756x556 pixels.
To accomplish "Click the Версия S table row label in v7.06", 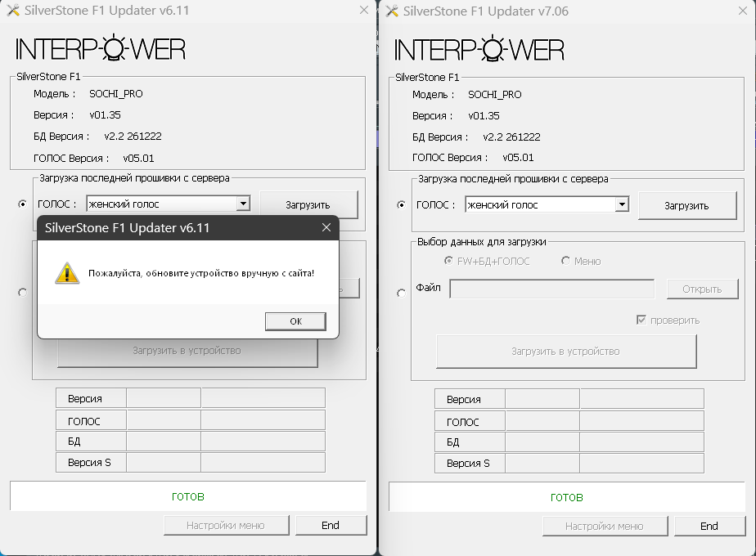I will [470, 463].
